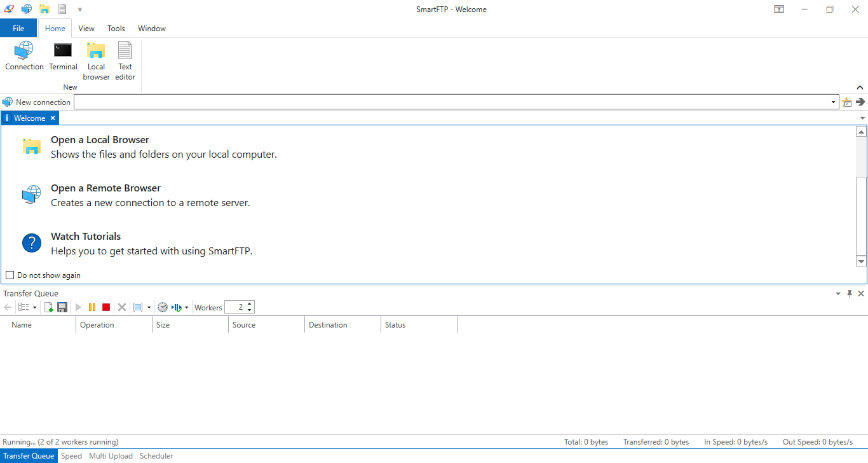Click quick access text editor document icon
The height and width of the screenshot is (463, 868).
(62, 9)
